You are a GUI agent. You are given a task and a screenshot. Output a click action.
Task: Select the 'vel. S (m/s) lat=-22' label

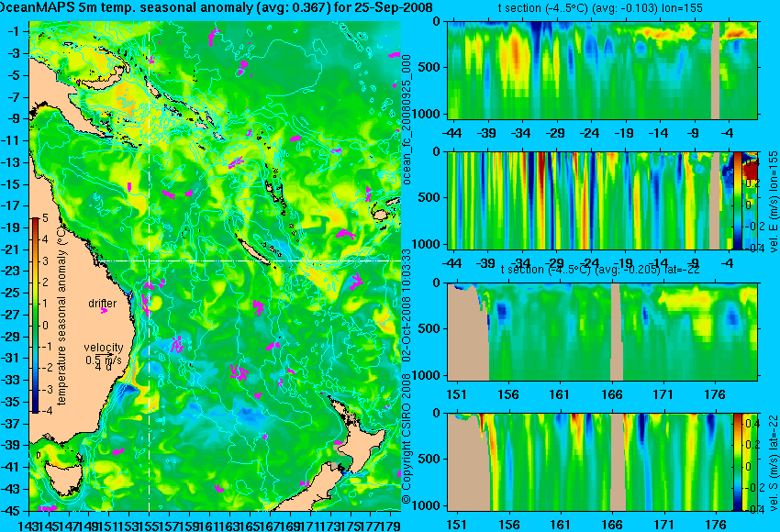point(773,462)
